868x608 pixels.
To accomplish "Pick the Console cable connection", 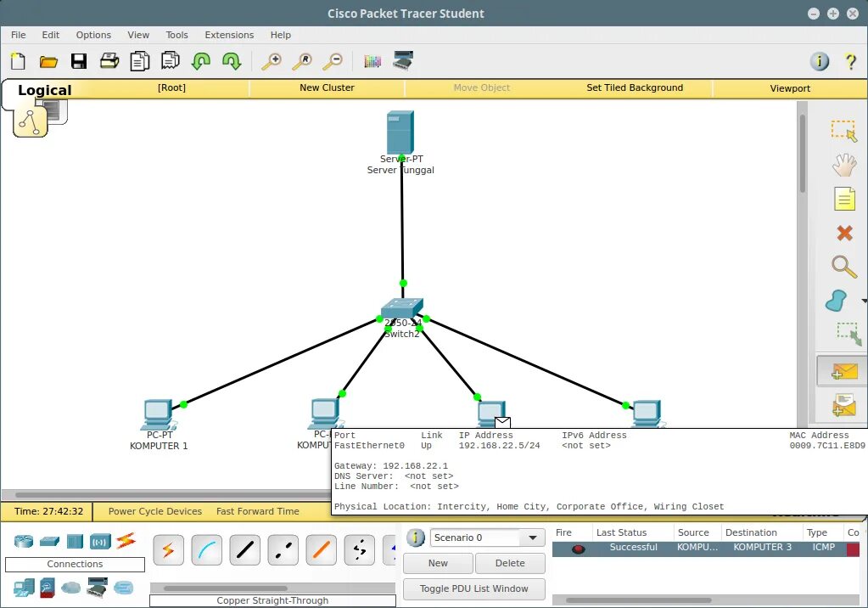I will tap(206, 549).
